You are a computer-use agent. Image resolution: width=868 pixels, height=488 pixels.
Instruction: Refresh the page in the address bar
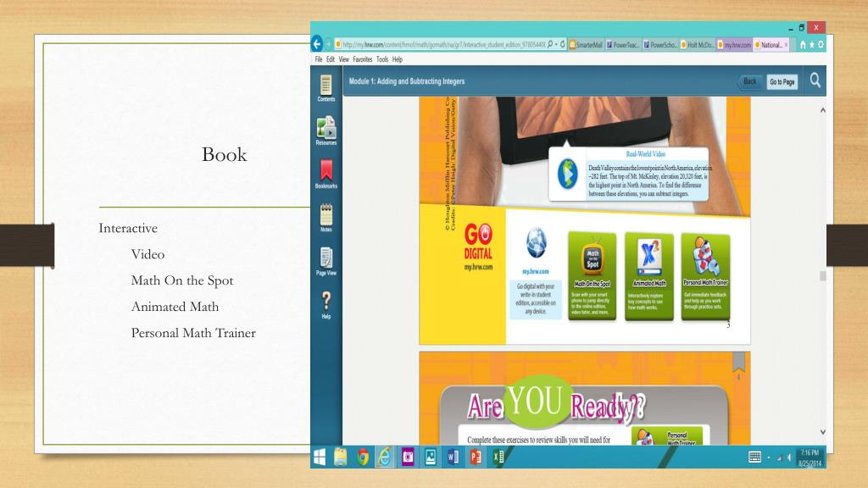(563, 44)
